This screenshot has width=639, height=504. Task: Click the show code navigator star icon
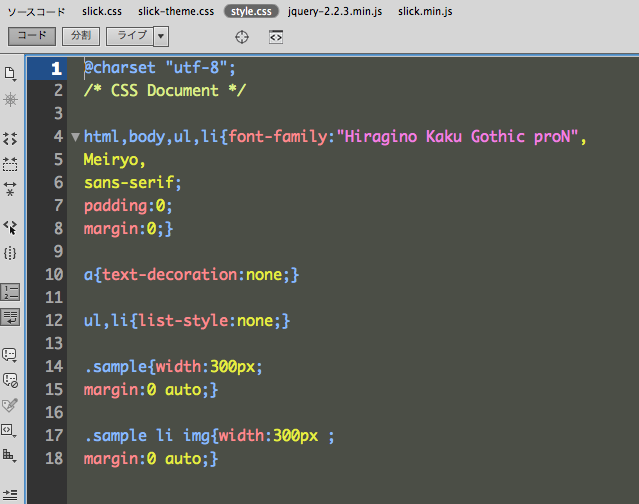(10, 99)
